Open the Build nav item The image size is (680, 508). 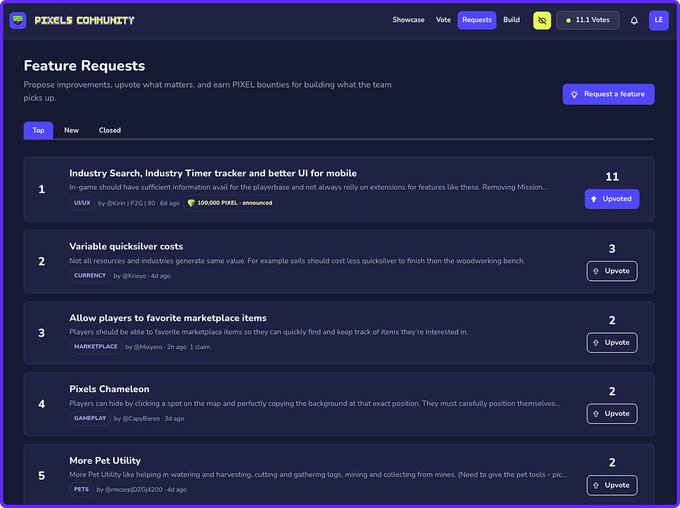[x=511, y=20]
